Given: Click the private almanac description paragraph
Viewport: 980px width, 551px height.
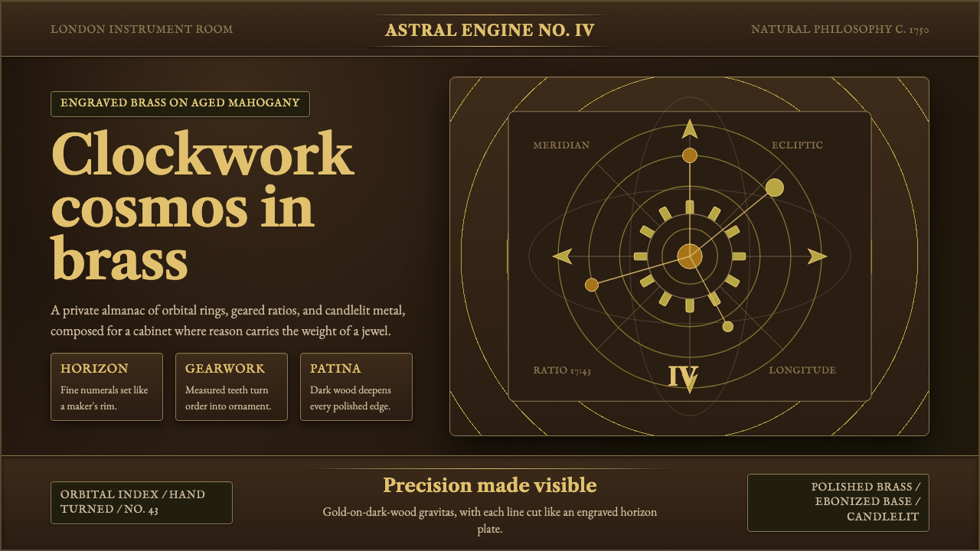Looking at the screenshot, I should point(228,321).
